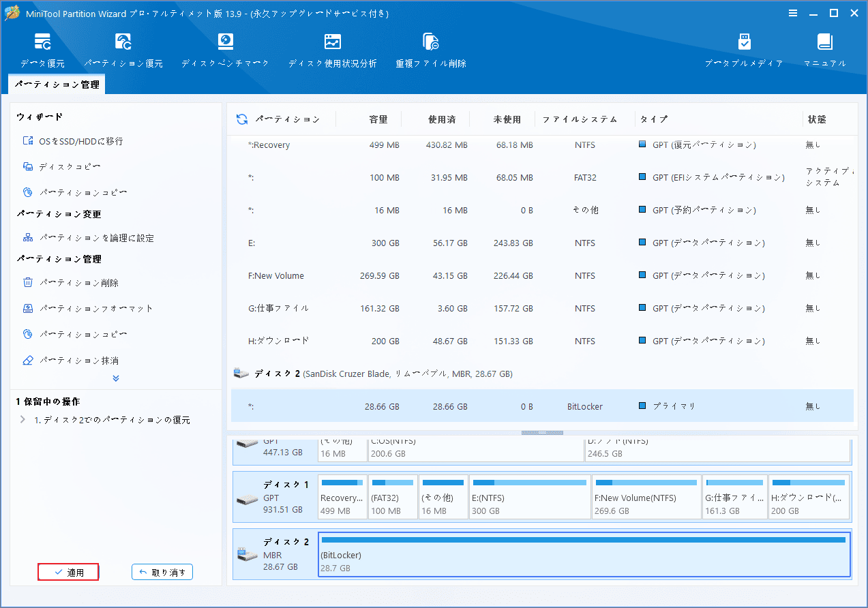Choose パーティション抹消

pos(71,360)
